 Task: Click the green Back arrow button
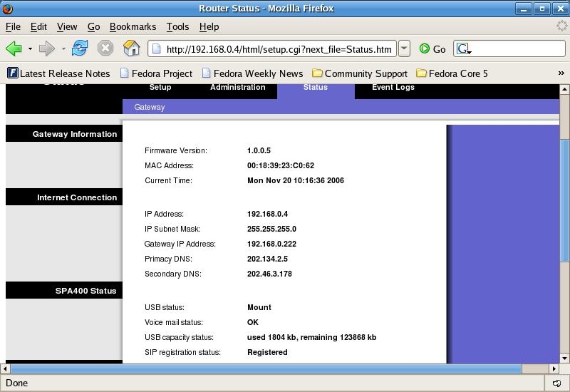(x=14, y=48)
